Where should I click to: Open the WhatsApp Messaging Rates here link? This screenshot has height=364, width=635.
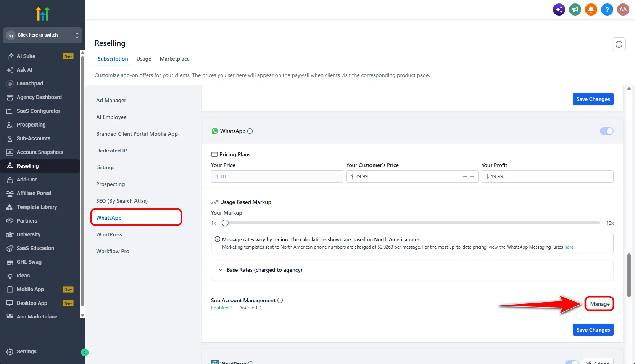pyautogui.click(x=569, y=247)
